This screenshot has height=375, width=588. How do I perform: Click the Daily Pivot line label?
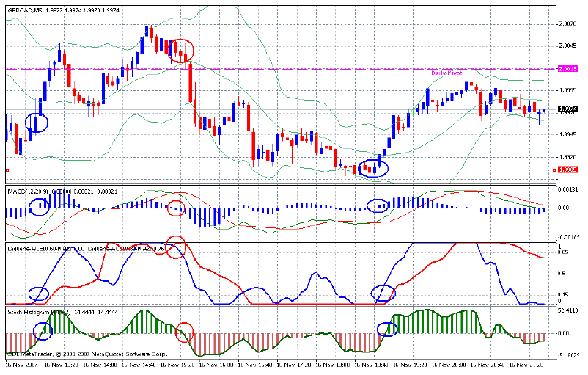click(x=446, y=73)
